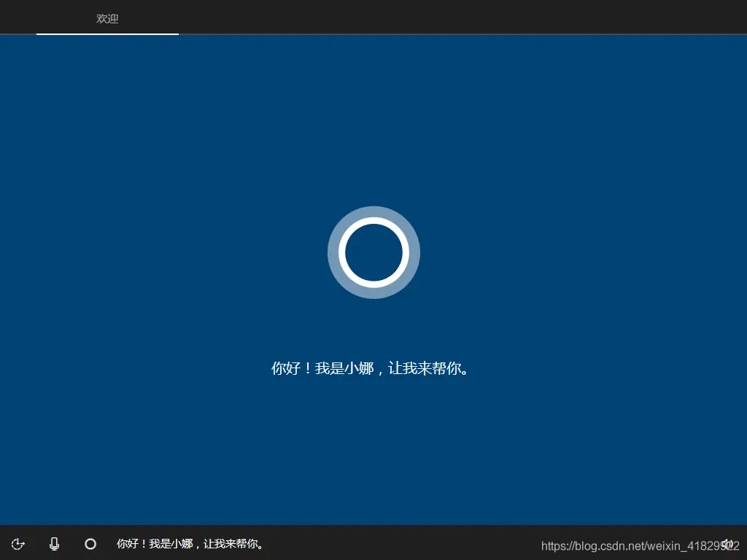Viewport: 747px width, 560px height.
Task: Click the greeting text under the Cortana ring
Action: [371, 368]
